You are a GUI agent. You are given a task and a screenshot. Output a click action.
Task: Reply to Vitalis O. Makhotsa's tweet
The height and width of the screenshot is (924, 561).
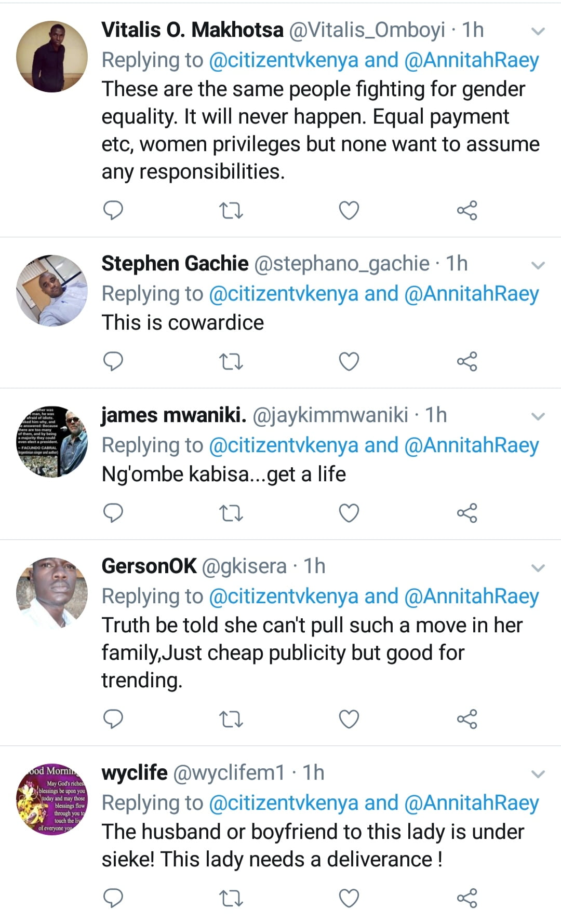(113, 210)
